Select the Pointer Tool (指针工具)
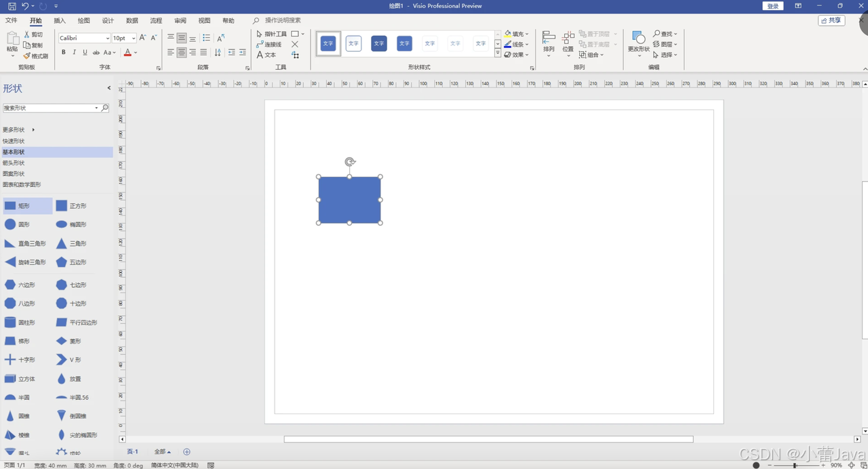The height and width of the screenshot is (469, 868). coord(272,34)
